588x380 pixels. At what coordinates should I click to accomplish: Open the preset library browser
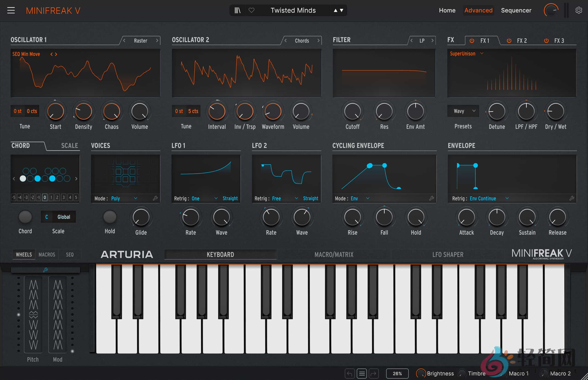[237, 10]
